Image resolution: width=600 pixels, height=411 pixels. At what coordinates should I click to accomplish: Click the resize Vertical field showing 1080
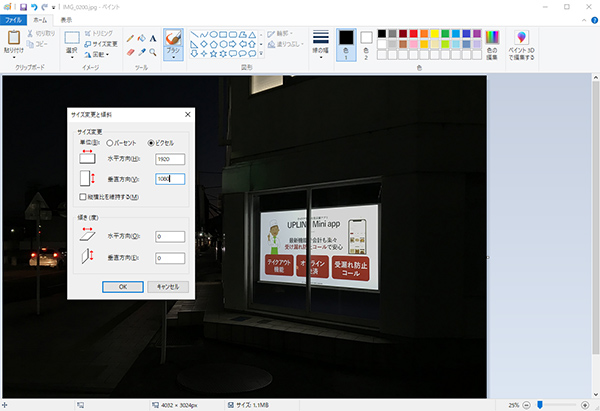point(170,179)
